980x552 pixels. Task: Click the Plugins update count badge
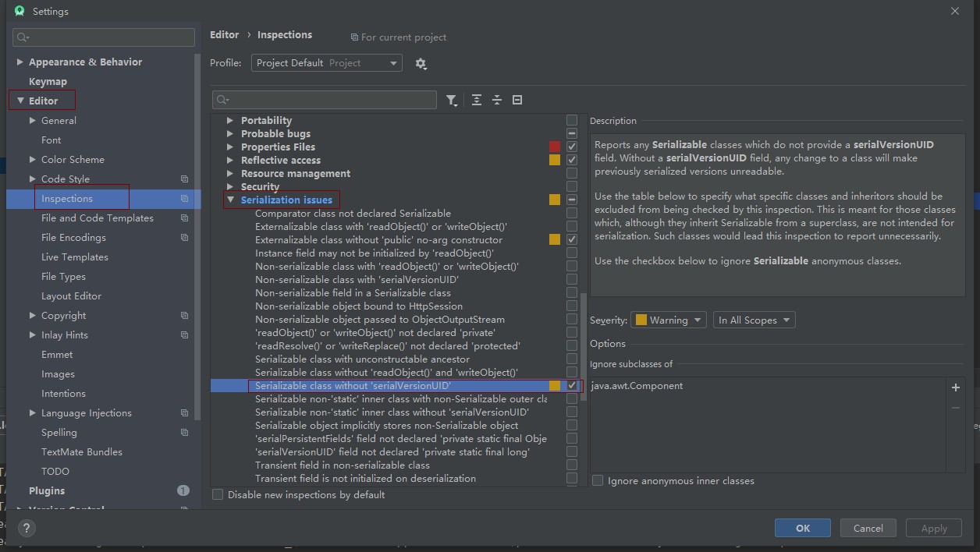click(x=183, y=490)
